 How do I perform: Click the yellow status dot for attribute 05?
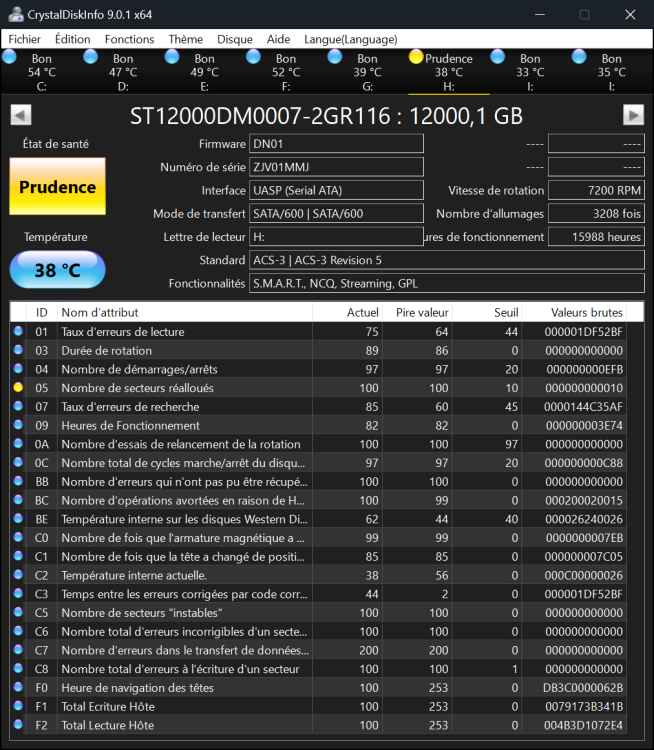click(x=18, y=388)
